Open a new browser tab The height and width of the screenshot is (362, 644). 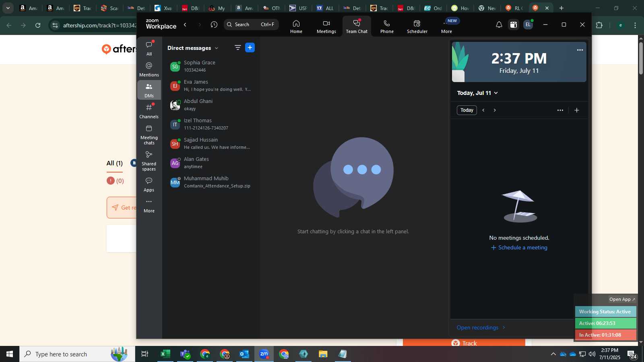tap(561, 8)
